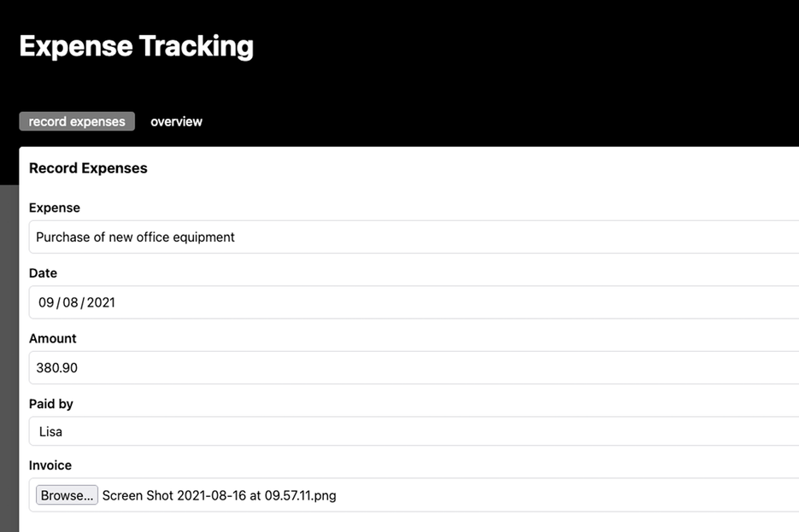799x532 pixels.
Task: Click Browse to choose an invoice file
Action: tap(67, 495)
